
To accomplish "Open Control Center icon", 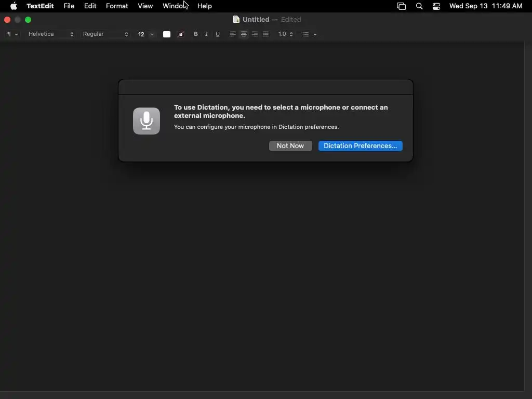I will tap(436, 6).
